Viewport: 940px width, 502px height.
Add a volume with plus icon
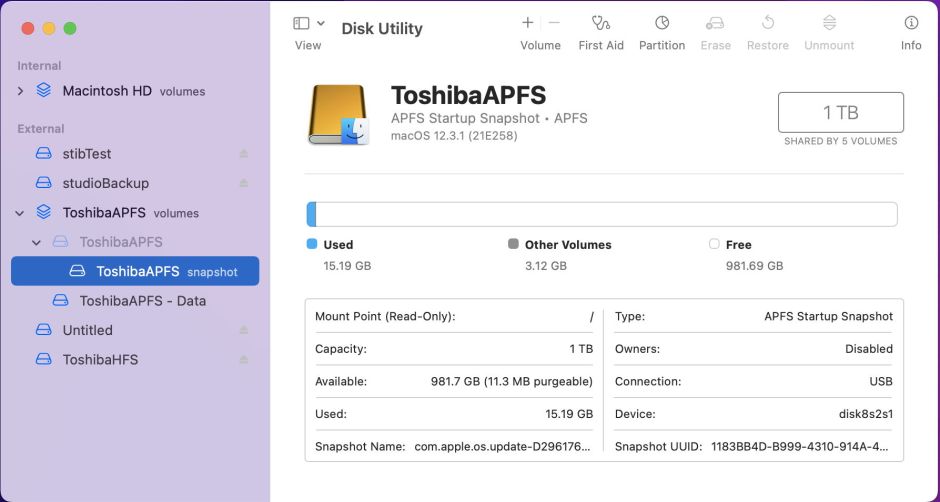click(528, 23)
